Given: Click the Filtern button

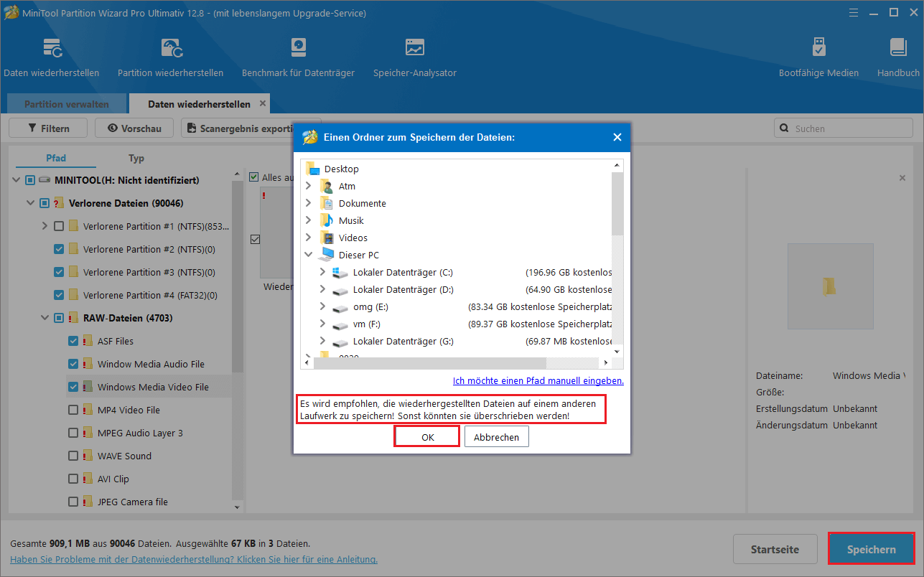Looking at the screenshot, I should 48,128.
